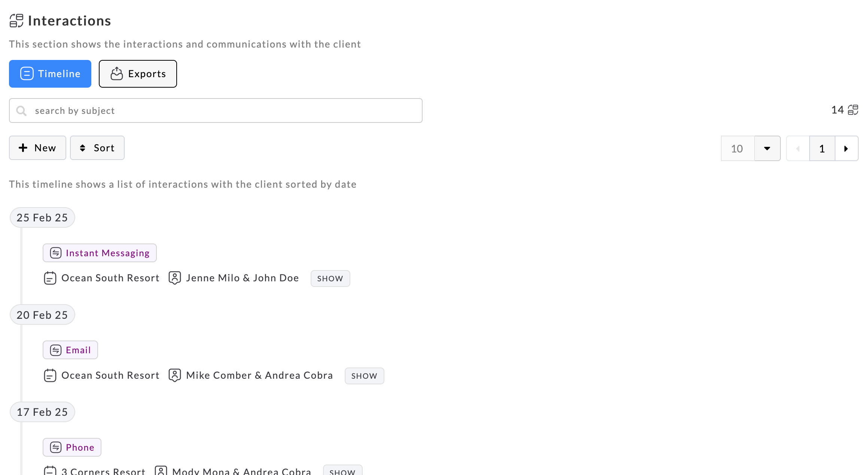Click the Interactions header icon
This screenshot has width=868, height=475.
[16, 21]
